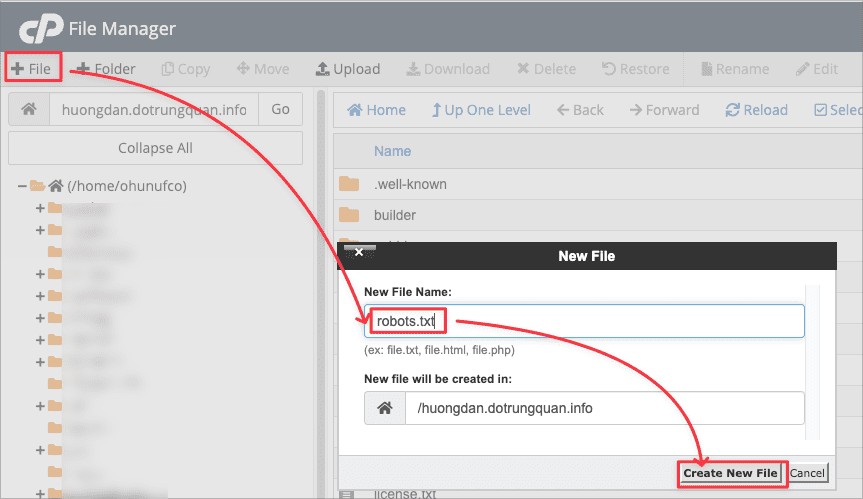The height and width of the screenshot is (499, 863).
Task: Click the /huongdan.dotrungquan.info destination field
Action: coord(605,408)
